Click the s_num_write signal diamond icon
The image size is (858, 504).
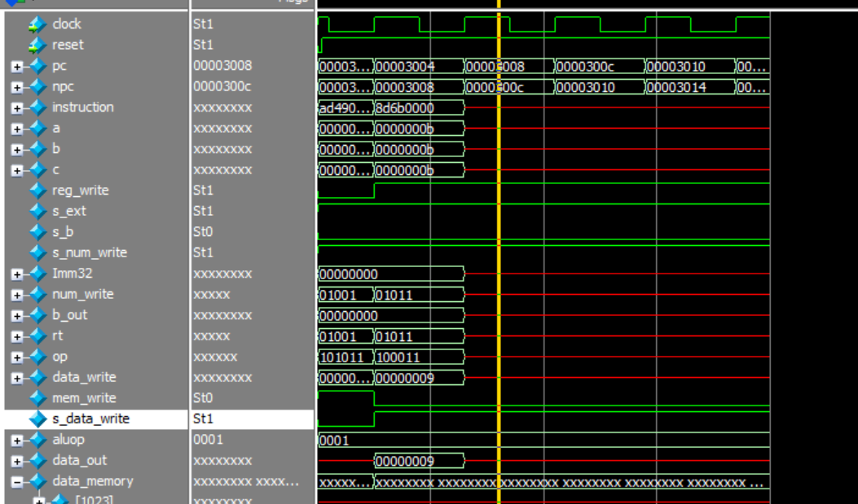[x=37, y=253]
